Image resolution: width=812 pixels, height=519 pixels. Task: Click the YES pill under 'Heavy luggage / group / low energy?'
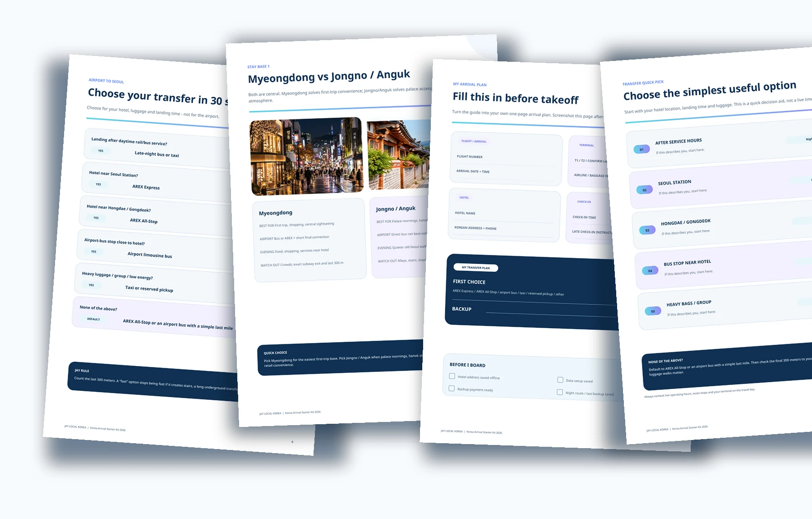coord(92,285)
